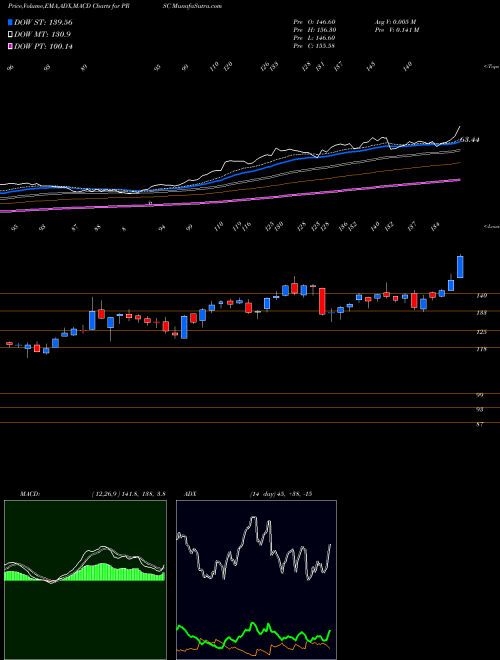The image size is (500, 660).
Task: Click the ADX indicator panel
Action: coord(256,580)
